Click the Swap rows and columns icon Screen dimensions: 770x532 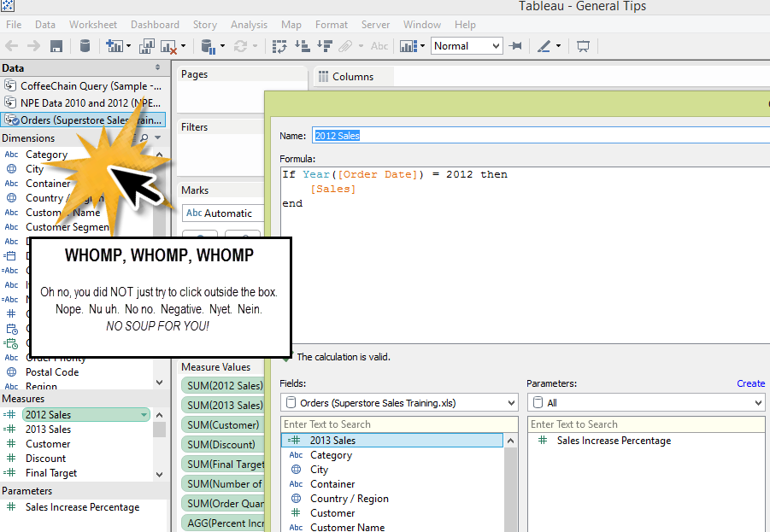point(279,46)
